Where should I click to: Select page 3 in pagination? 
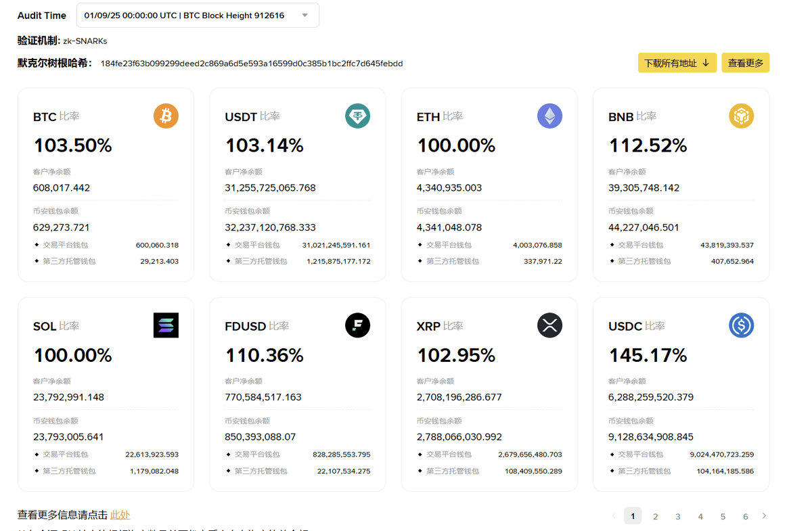(677, 517)
